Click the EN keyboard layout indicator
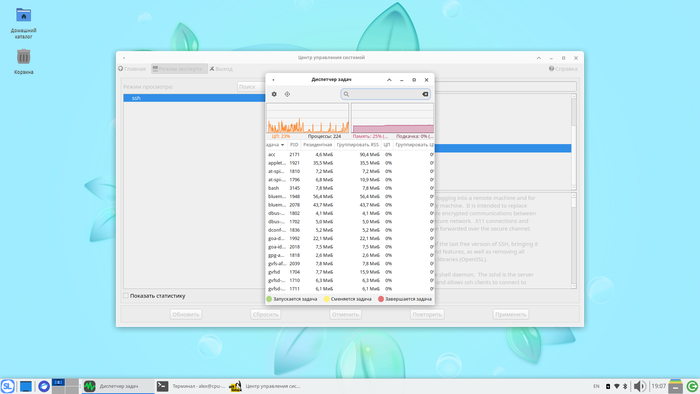The height and width of the screenshot is (394, 700). [x=596, y=386]
